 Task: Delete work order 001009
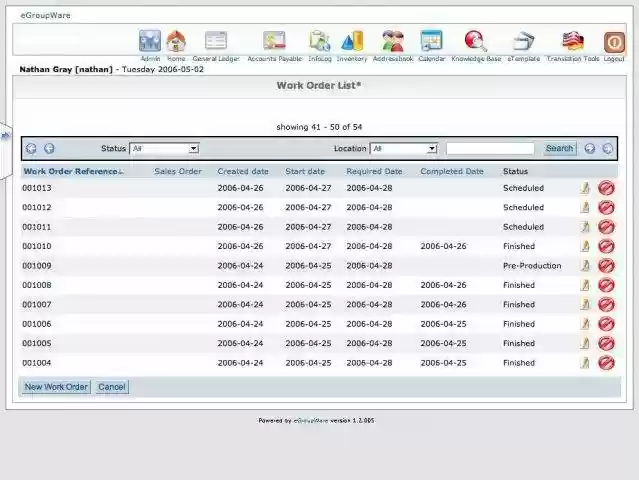click(x=606, y=266)
